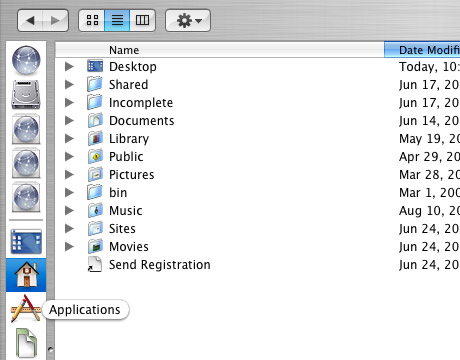This screenshot has width=460, height=360.
Task: Expand the Desktop folder
Action: (x=69, y=66)
